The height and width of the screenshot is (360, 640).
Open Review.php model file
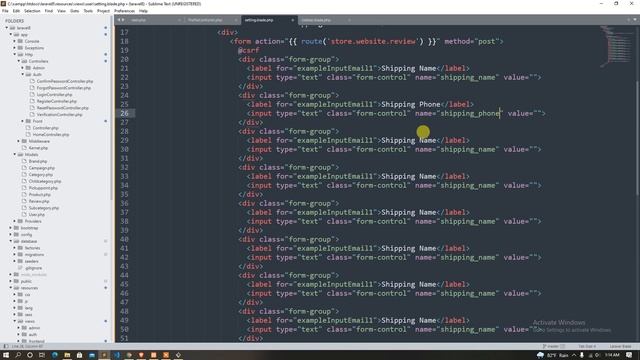coord(39,201)
